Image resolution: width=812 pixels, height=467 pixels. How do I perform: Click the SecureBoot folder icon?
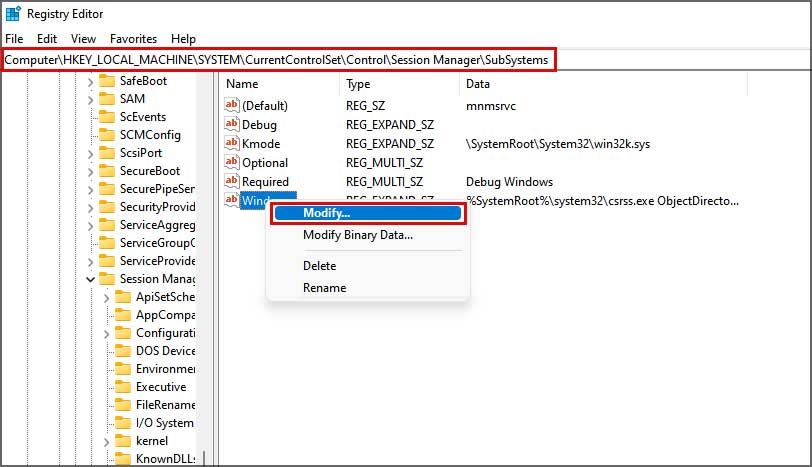click(x=107, y=171)
